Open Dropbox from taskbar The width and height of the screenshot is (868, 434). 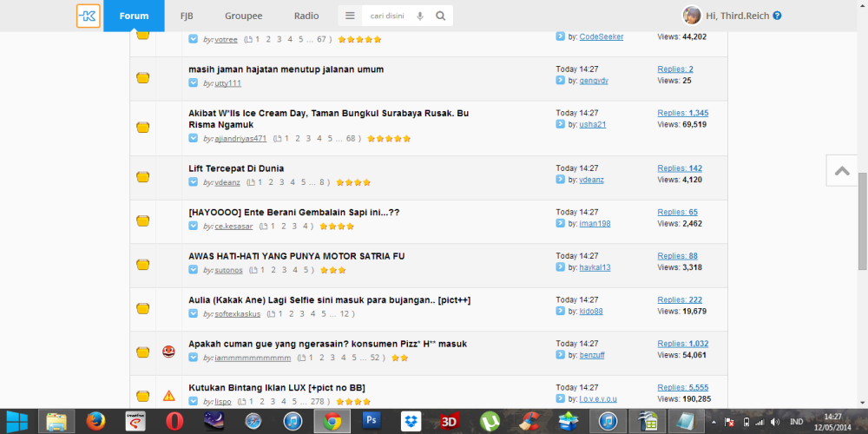pyautogui.click(x=411, y=422)
